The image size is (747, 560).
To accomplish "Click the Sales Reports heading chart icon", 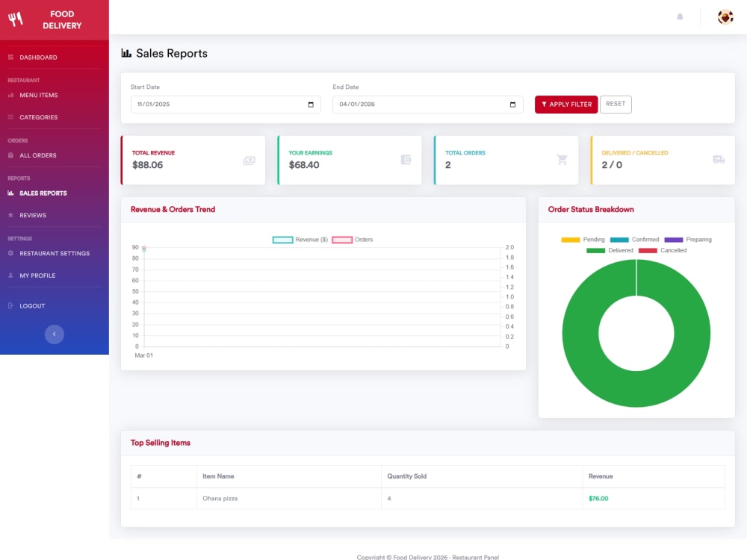I will (x=126, y=53).
